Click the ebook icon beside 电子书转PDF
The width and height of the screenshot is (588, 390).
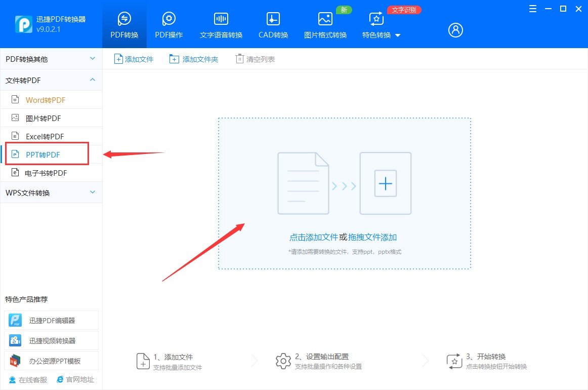15,172
